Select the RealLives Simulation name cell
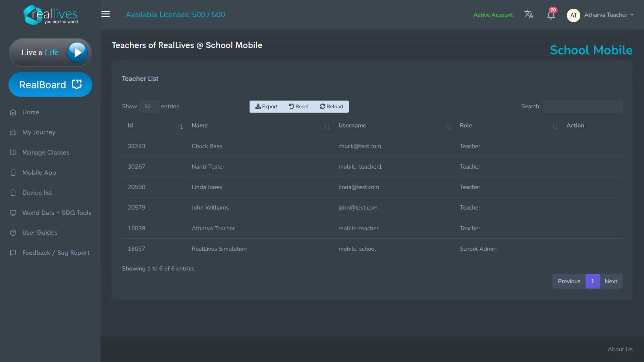This screenshot has height=362, width=644. [x=219, y=249]
